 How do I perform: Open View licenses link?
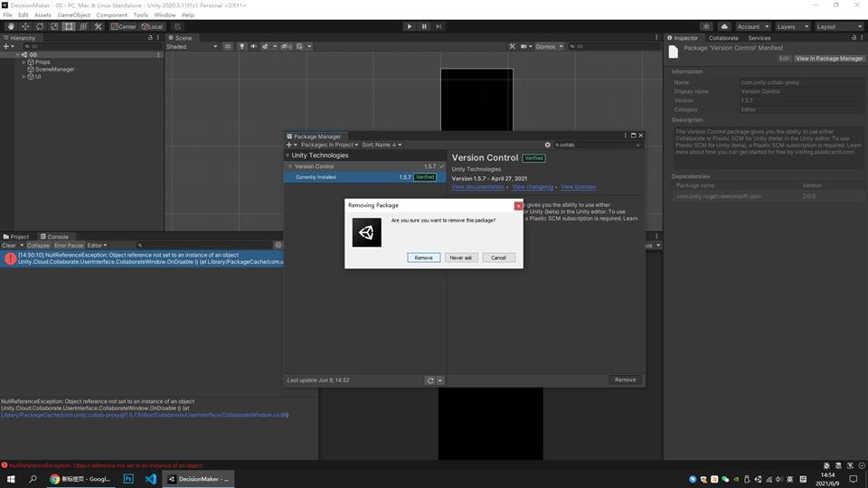pyautogui.click(x=578, y=187)
